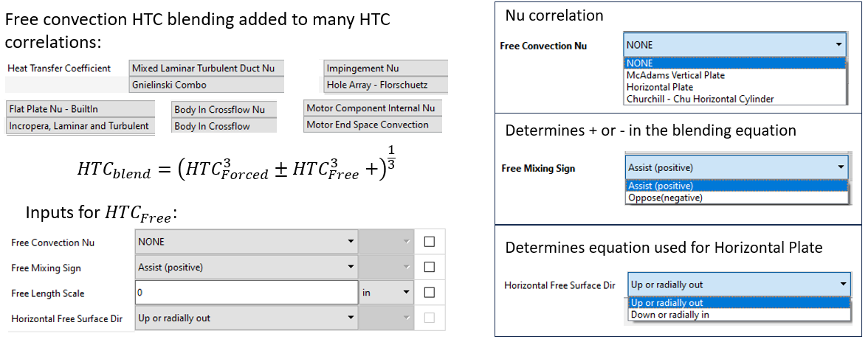This screenshot has height=342, width=868.
Task: Check the Free Convection Nu row checkbox
Action: 430,242
